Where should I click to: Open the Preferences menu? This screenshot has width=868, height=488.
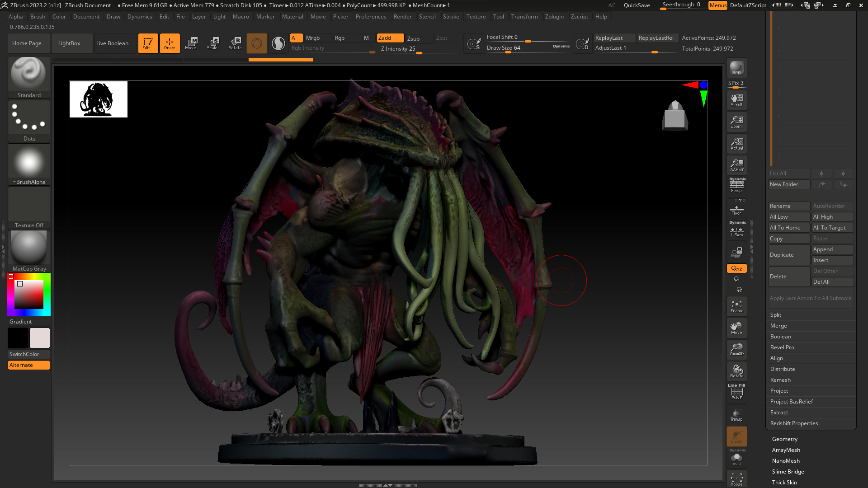[371, 17]
